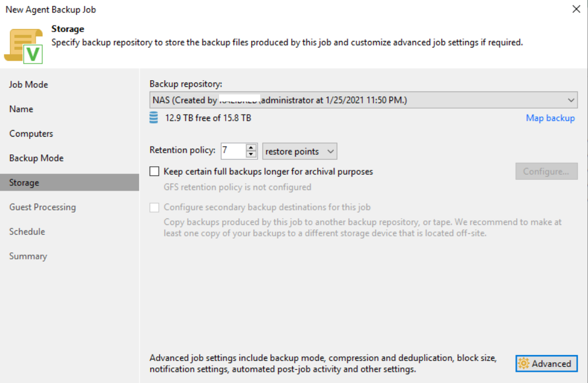The image size is (588, 383).
Task: Open the Guest Processing step
Action: pos(42,207)
